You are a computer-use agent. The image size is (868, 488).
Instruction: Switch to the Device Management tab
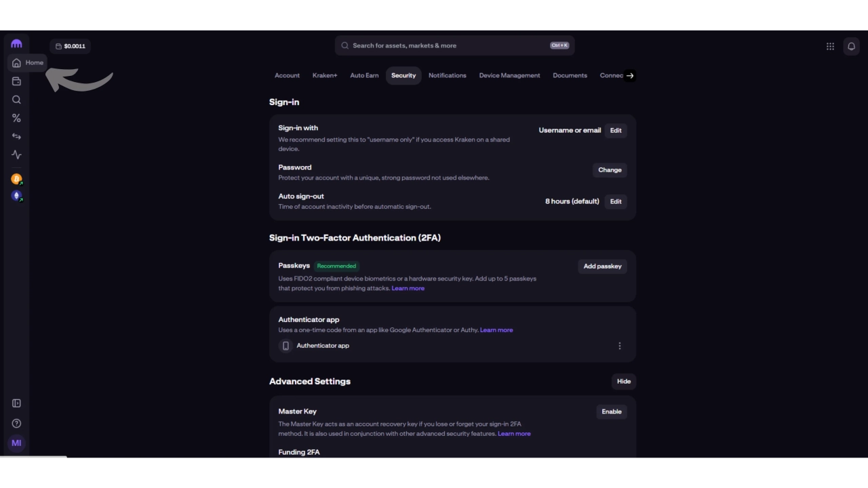coord(509,75)
